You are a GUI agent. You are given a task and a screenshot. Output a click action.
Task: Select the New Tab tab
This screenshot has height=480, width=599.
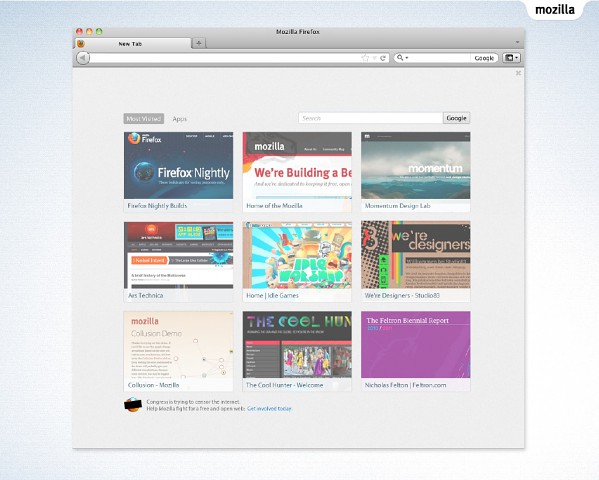(132, 44)
